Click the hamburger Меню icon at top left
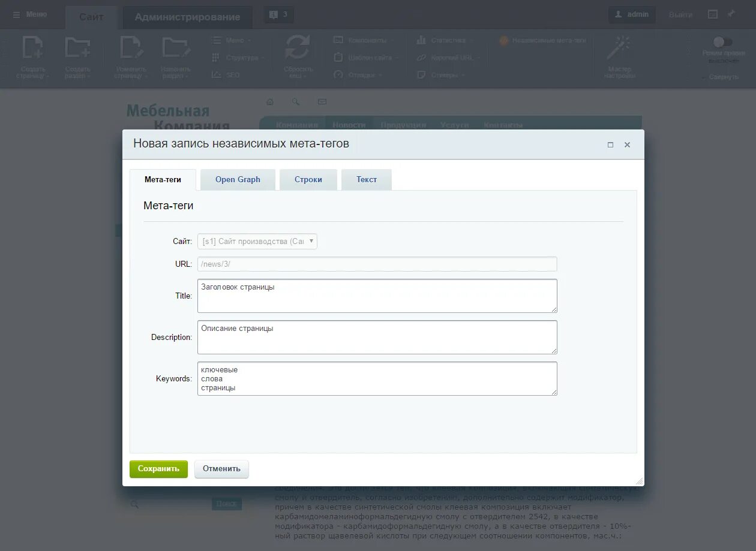This screenshot has height=551, width=756. [x=17, y=14]
